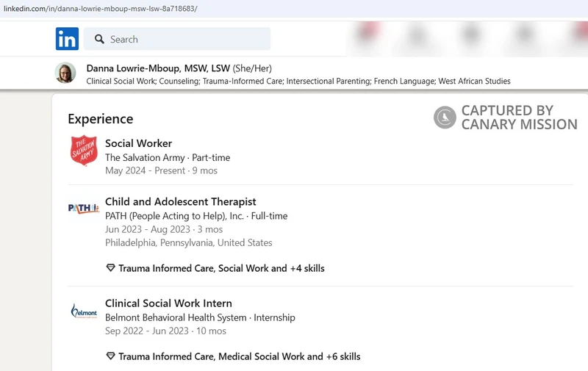The image size is (588, 371).
Task: Click Sep 2022 - Jun 2023 · 10 mos
Action: [x=165, y=331]
